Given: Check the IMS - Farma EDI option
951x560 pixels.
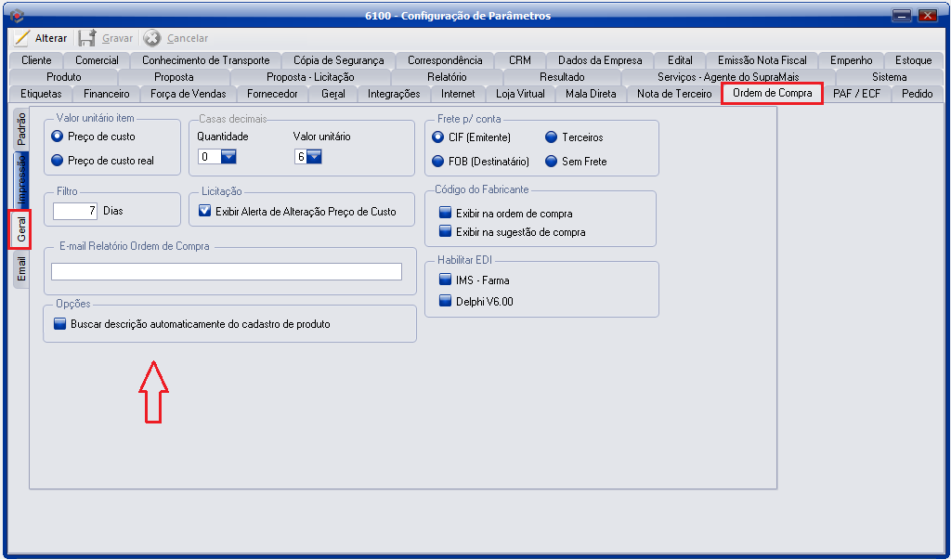Looking at the screenshot, I should (x=445, y=280).
